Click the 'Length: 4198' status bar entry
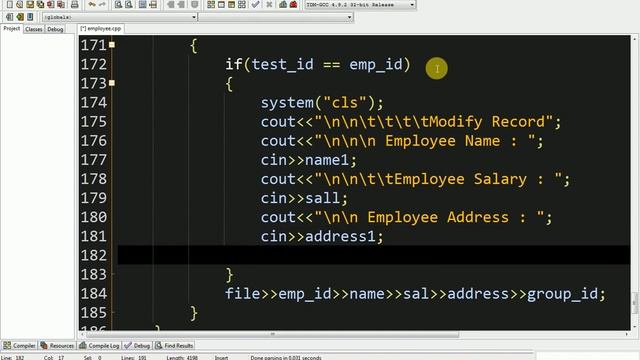This screenshot has width=640, height=360. (182, 358)
